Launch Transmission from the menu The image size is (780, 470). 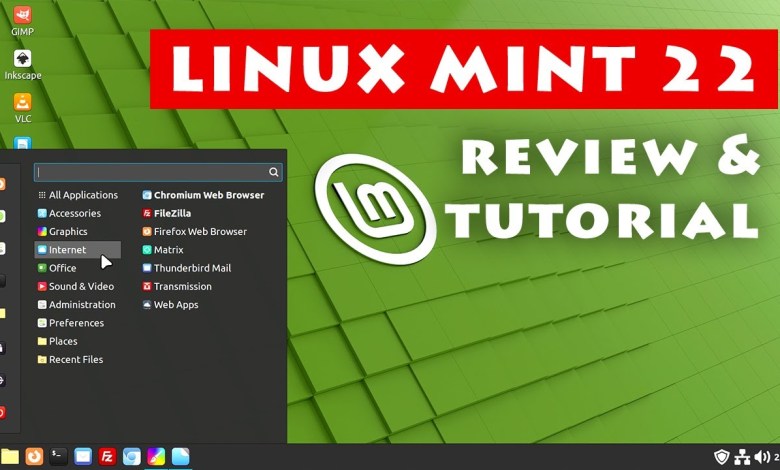point(177,286)
